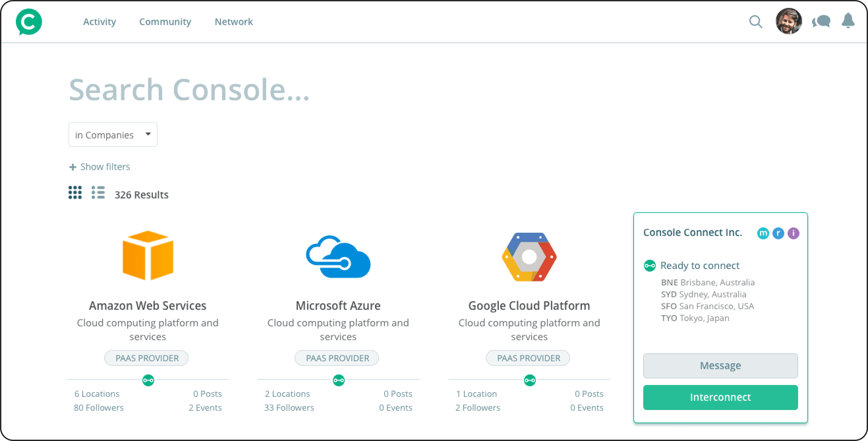Click the connect icon under Amazon Web Services
This screenshot has height=441, width=868.
tap(148, 380)
